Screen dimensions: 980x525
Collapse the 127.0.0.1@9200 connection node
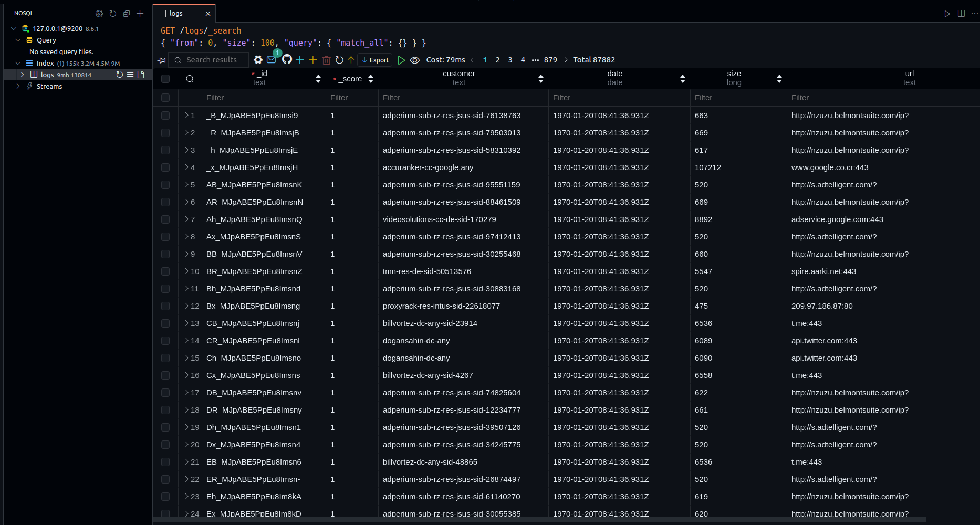14,28
